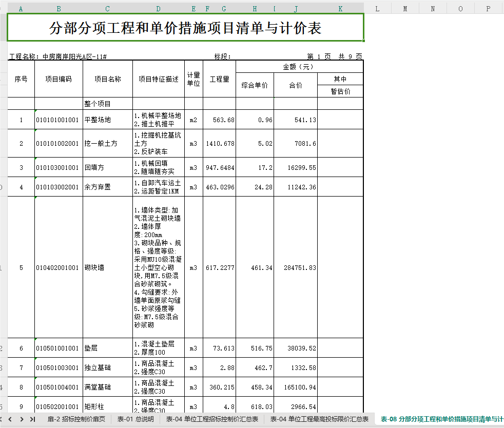Select the active 表-08 sheet tab
The width and height of the screenshot is (504, 428).
click(x=439, y=419)
